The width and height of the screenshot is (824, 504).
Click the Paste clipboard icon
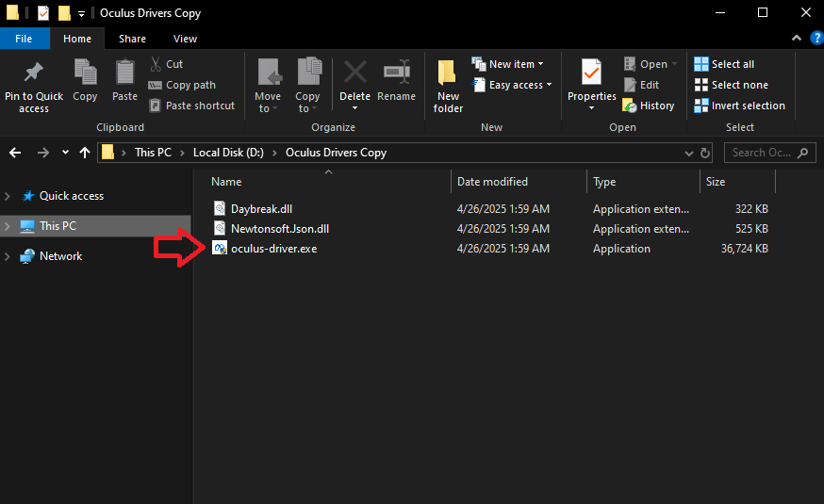point(124,72)
